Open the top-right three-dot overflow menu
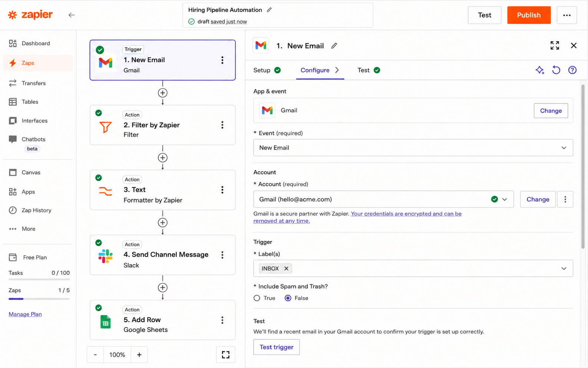The width and height of the screenshot is (588, 368). click(566, 15)
